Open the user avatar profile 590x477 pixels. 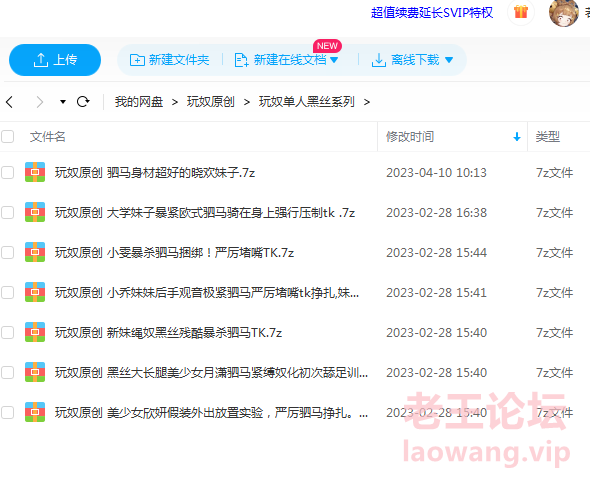pos(563,13)
